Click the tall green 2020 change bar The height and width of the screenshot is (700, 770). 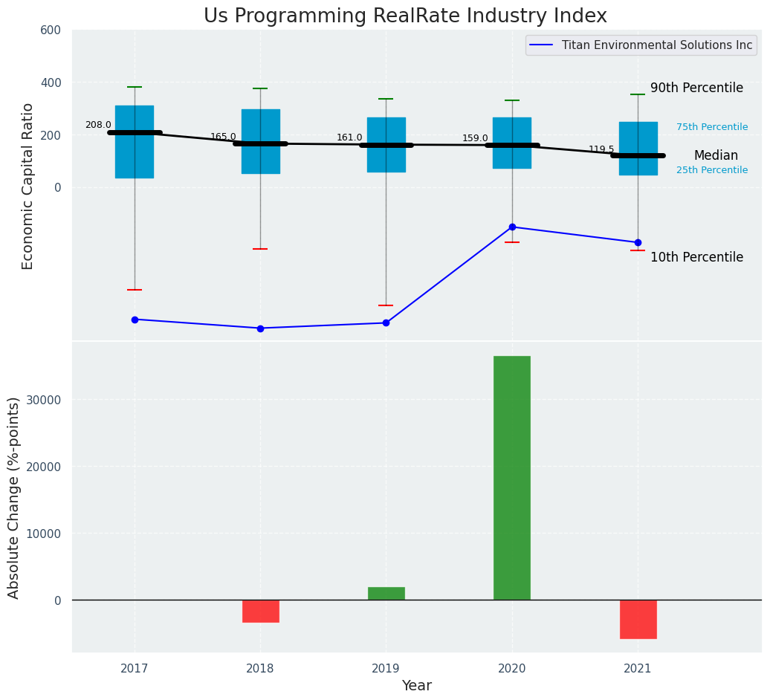coord(512,477)
